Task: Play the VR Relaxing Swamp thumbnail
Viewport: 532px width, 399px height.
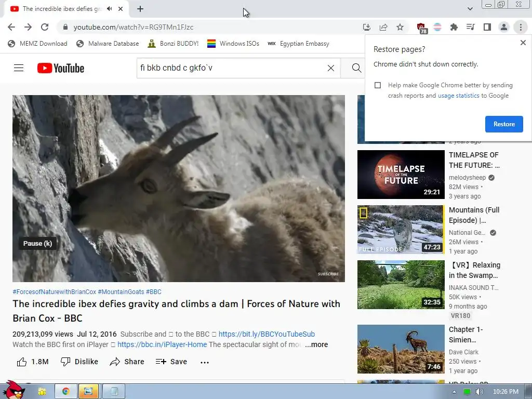Action: click(x=401, y=285)
